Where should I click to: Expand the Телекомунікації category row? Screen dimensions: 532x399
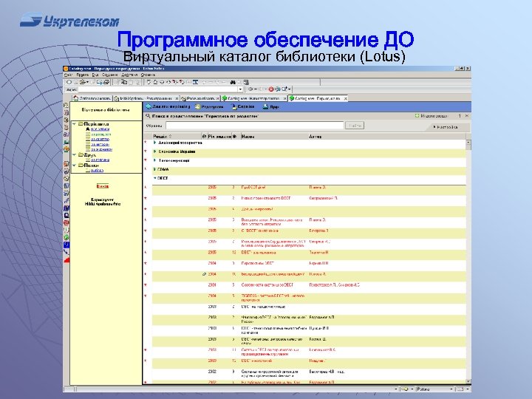coord(154,160)
